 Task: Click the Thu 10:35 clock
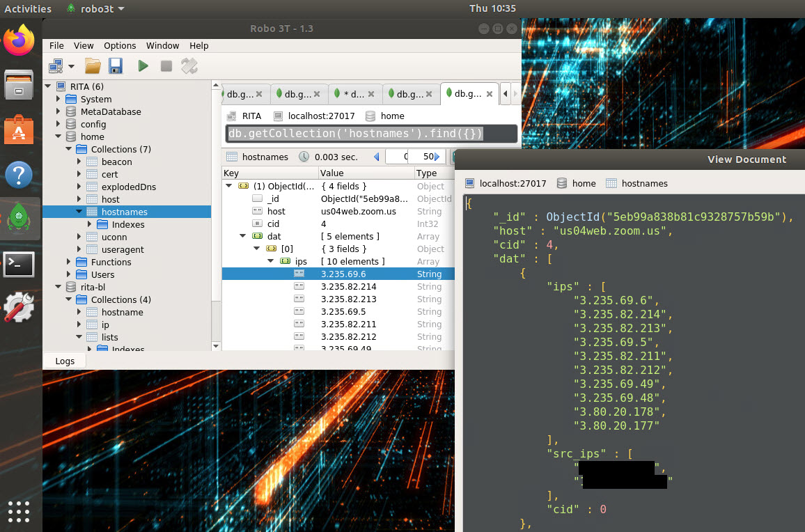pos(492,9)
